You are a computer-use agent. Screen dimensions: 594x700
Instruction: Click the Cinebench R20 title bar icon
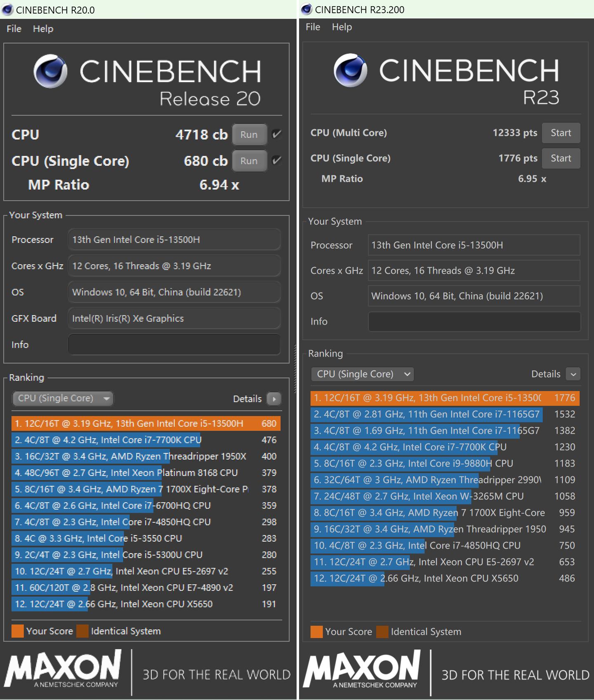point(7,10)
